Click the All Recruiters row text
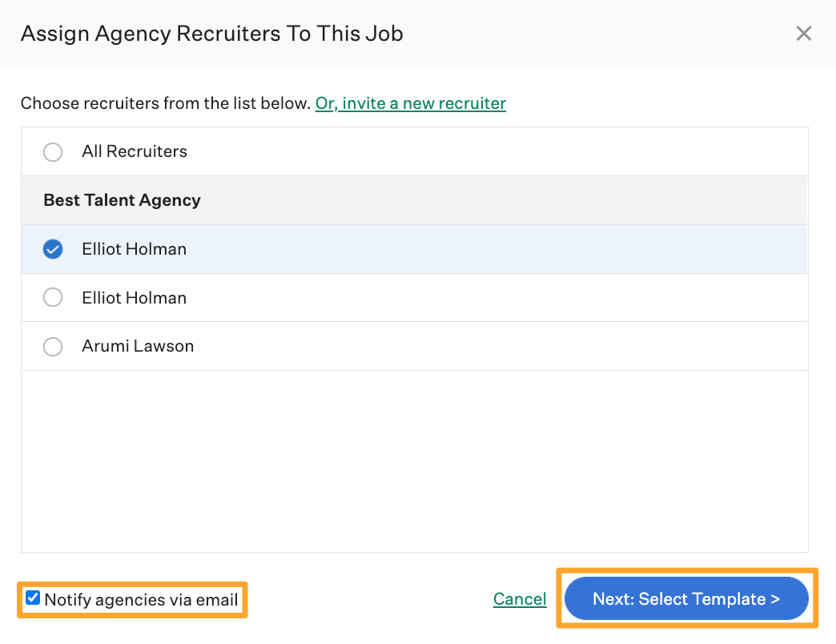The image size is (836, 644). (x=135, y=151)
